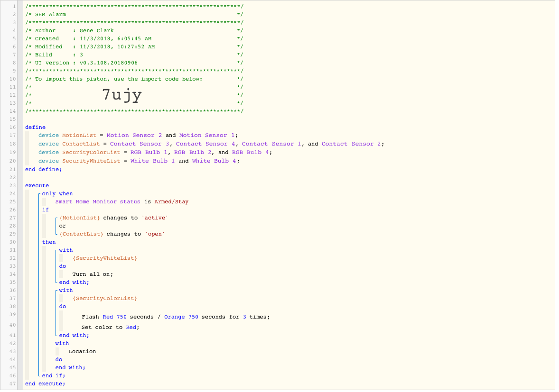Click the 'then' keyword

(x=49, y=243)
